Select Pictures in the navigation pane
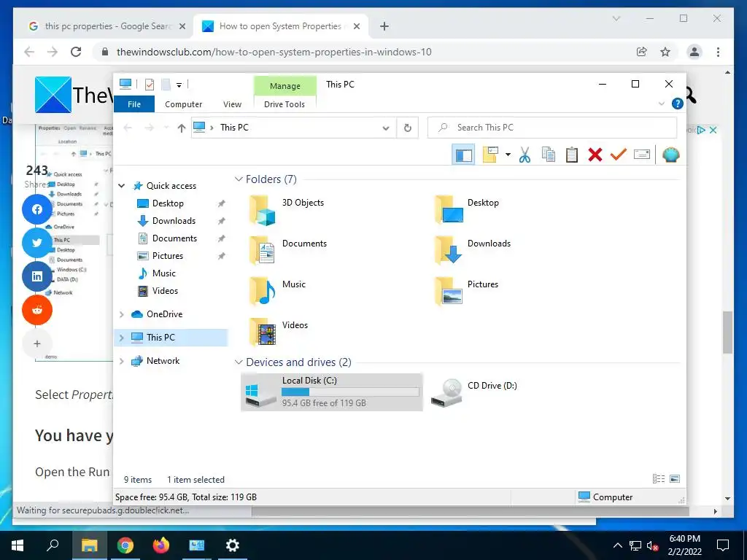This screenshot has height=560, width=747. point(167,256)
